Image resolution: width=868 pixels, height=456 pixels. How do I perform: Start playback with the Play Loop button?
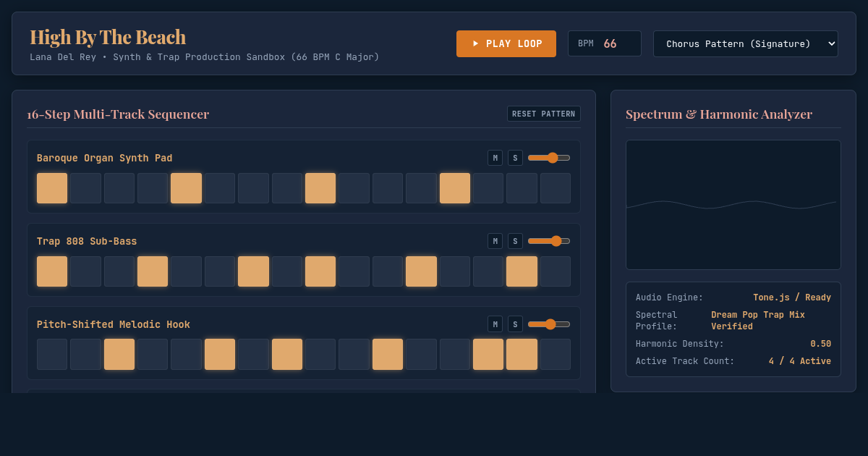[506, 43]
